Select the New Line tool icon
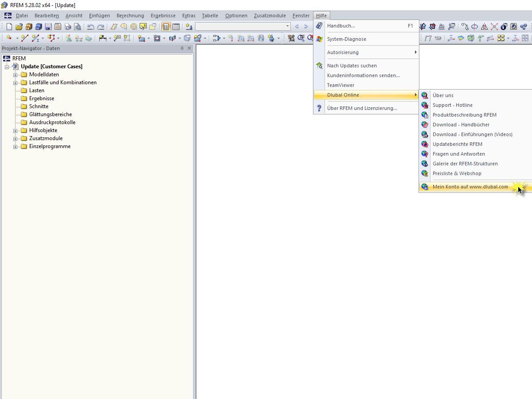532x399 pixels. coord(25,38)
